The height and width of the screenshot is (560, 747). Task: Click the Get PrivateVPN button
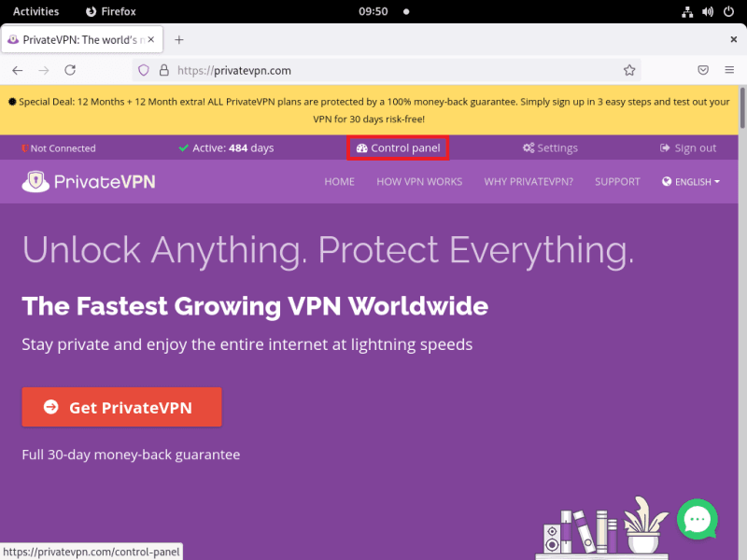point(121,407)
